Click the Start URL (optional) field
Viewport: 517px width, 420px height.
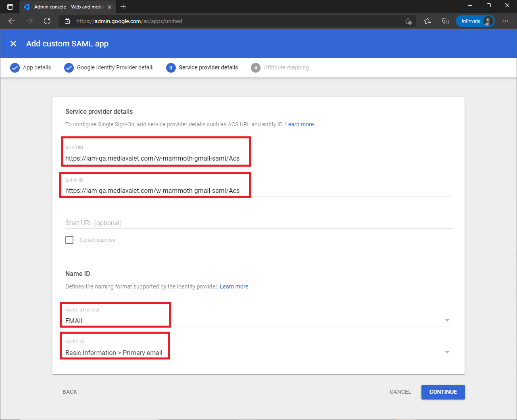(x=258, y=223)
